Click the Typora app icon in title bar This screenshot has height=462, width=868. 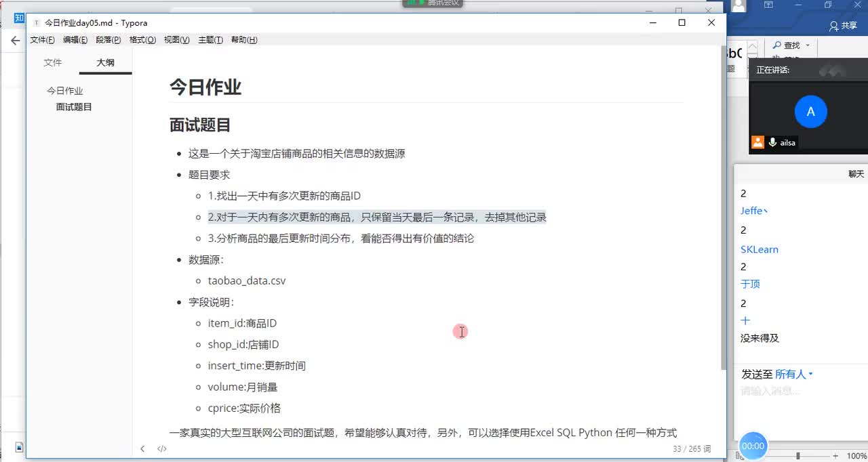[37, 23]
